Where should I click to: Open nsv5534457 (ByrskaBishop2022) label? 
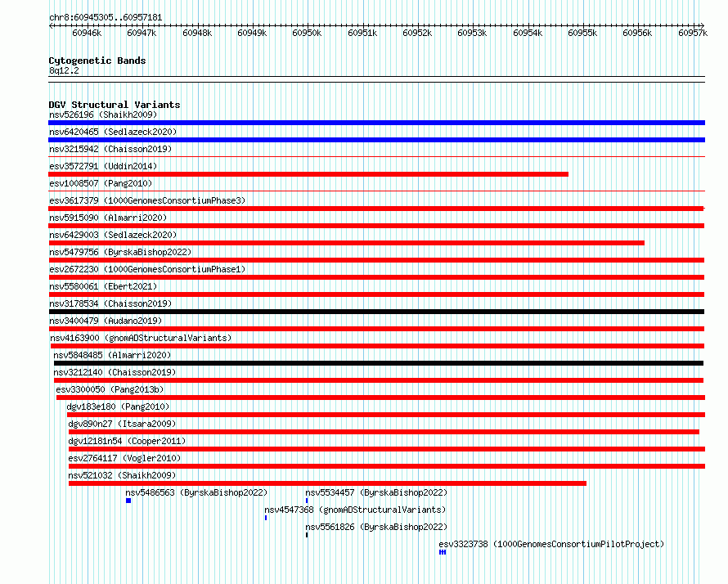click(x=376, y=492)
